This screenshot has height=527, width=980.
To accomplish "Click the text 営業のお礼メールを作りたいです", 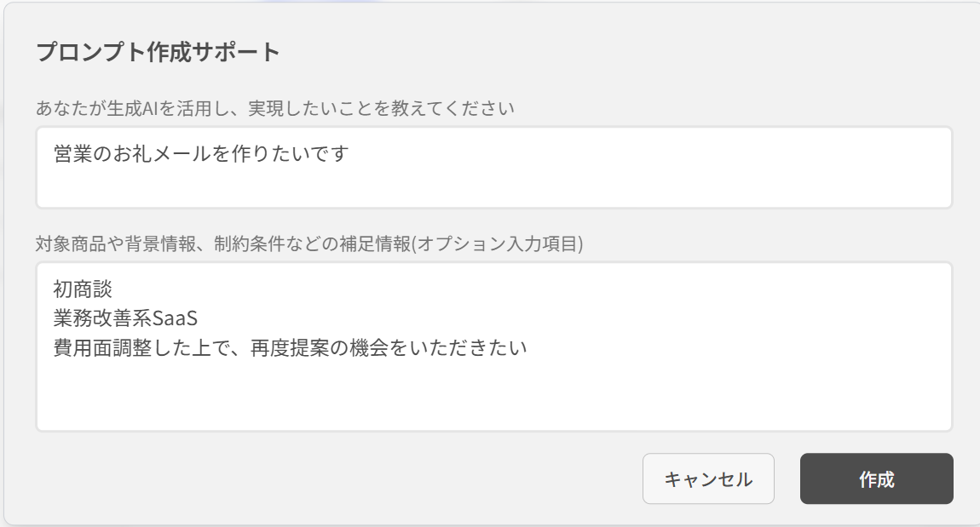I will coord(201,155).
